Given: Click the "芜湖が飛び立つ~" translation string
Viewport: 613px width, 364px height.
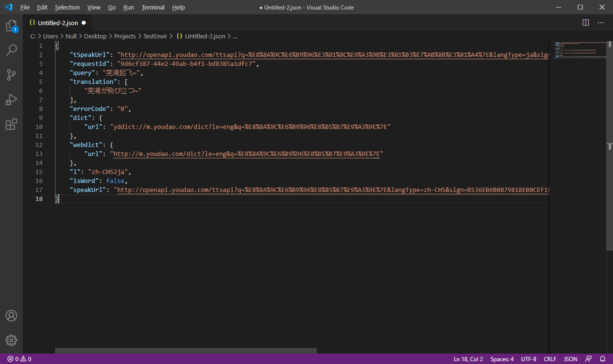Looking at the screenshot, I should pos(113,91).
